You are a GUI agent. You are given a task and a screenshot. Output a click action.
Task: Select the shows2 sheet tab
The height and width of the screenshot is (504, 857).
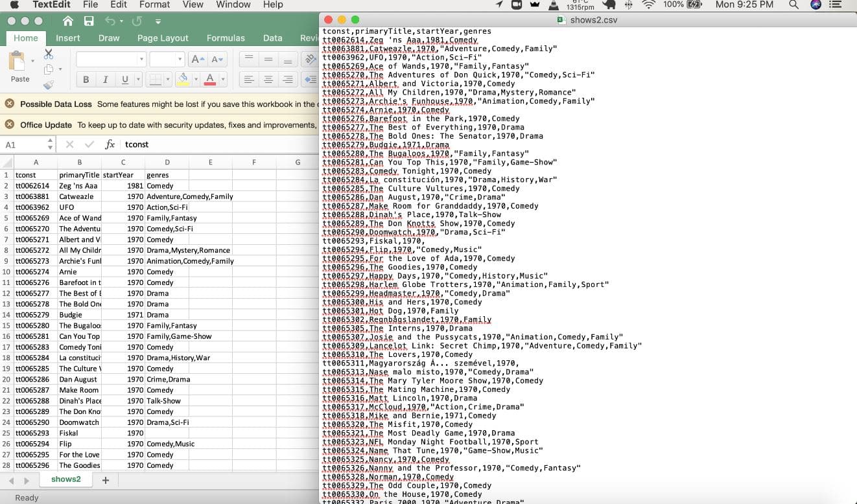(x=66, y=479)
